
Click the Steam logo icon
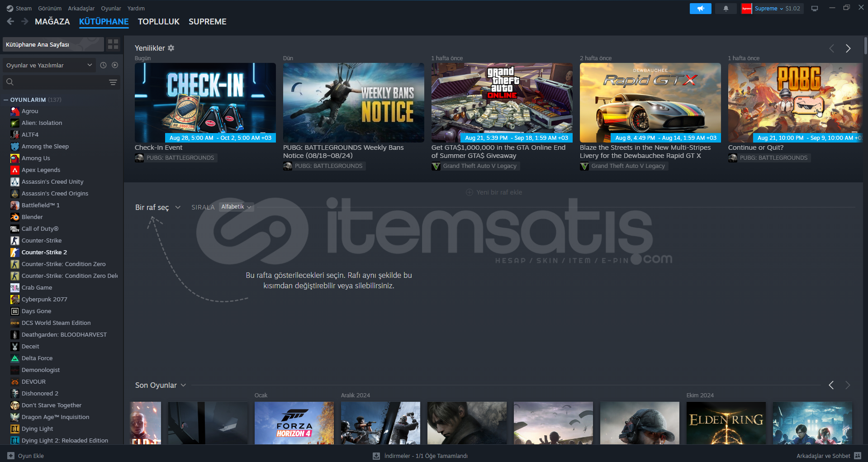tap(10, 9)
